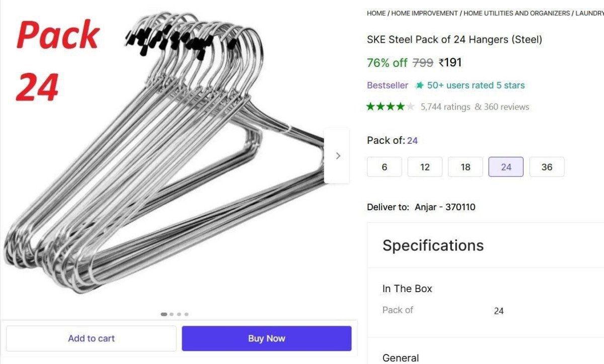The image size is (604, 364).
Task: Click the Add to cart button
Action: point(91,338)
